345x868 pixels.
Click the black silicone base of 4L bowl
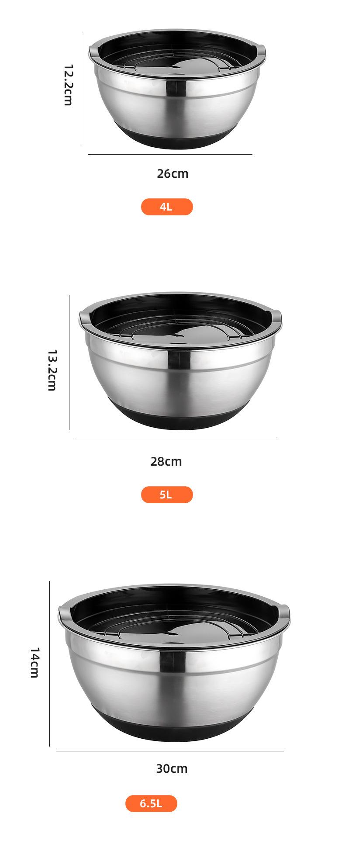[x=177, y=138]
